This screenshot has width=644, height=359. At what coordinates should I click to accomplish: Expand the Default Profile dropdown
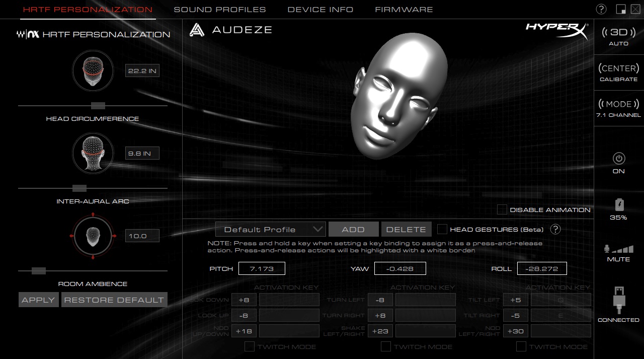click(270, 229)
